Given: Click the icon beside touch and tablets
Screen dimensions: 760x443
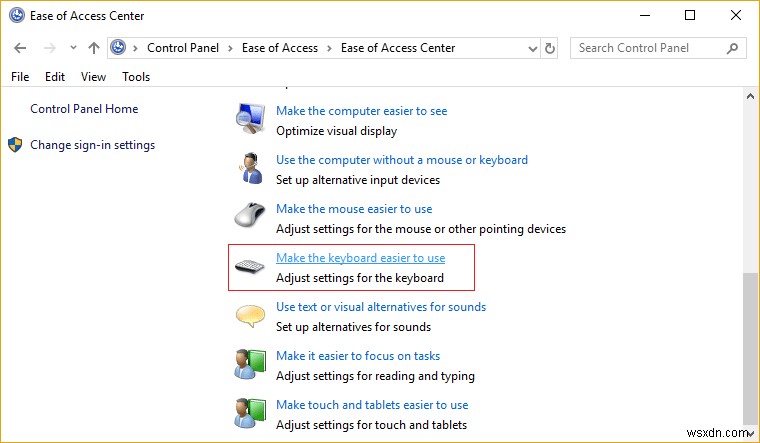Looking at the screenshot, I should tap(250, 414).
